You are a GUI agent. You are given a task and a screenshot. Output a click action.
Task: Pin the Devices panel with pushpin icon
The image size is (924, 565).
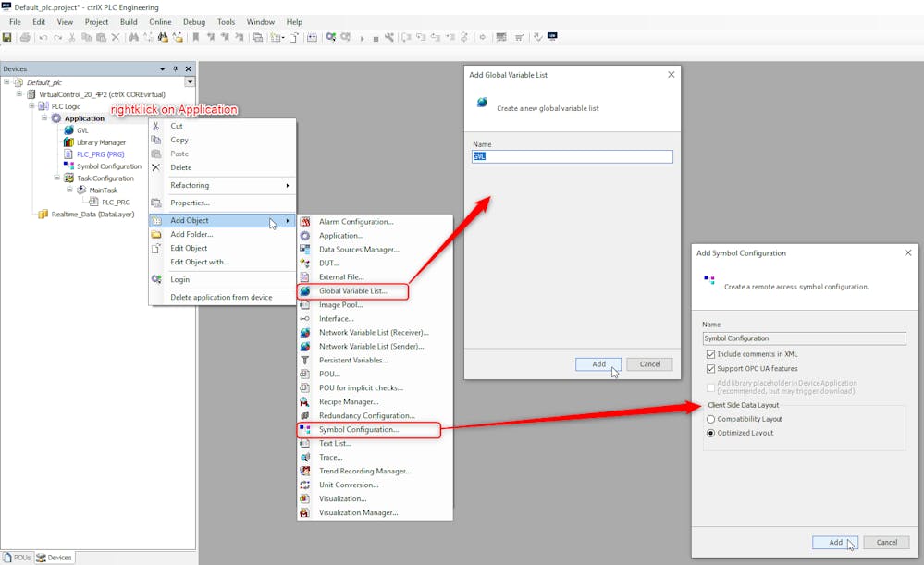[x=175, y=69]
